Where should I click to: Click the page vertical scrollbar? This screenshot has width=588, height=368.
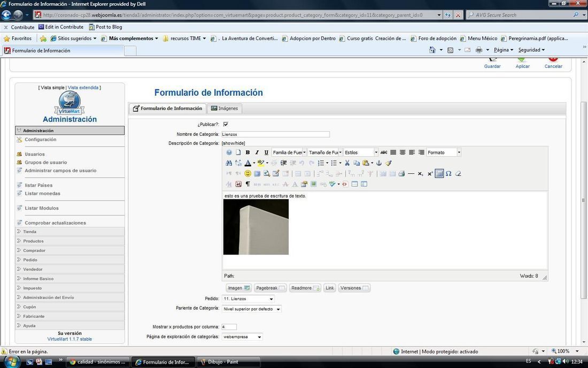584,200
